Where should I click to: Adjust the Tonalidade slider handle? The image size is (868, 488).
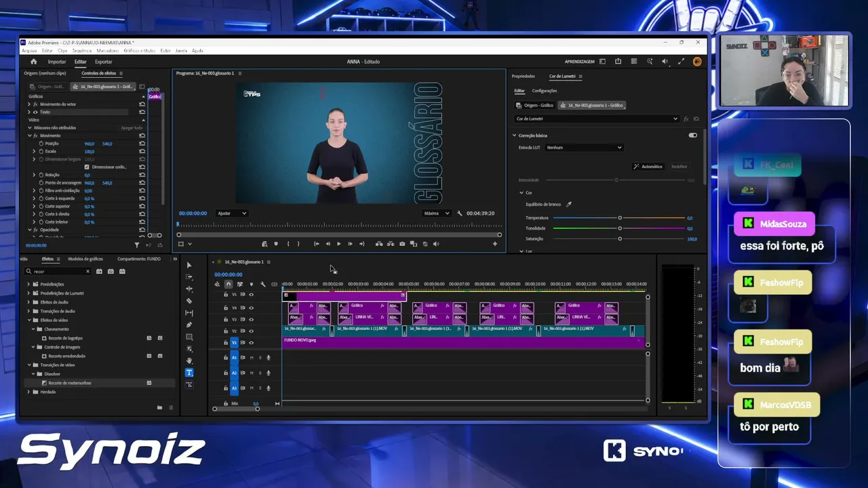pos(620,228)
